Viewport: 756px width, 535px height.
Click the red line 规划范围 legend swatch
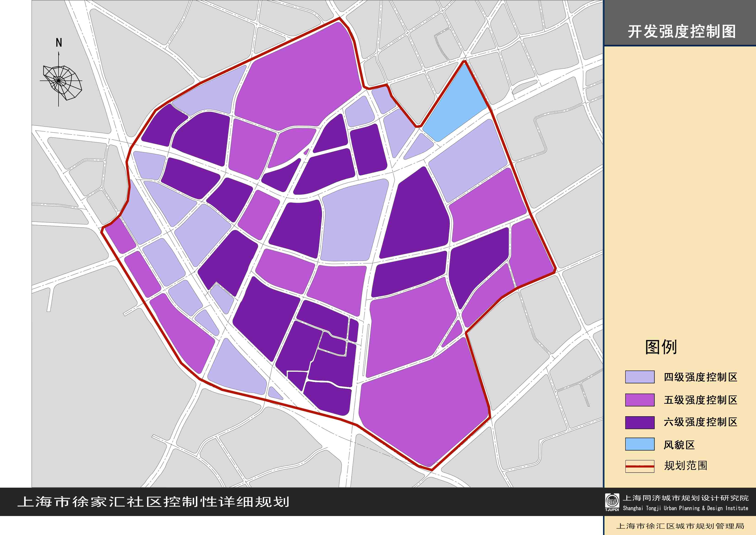[639, 466]
